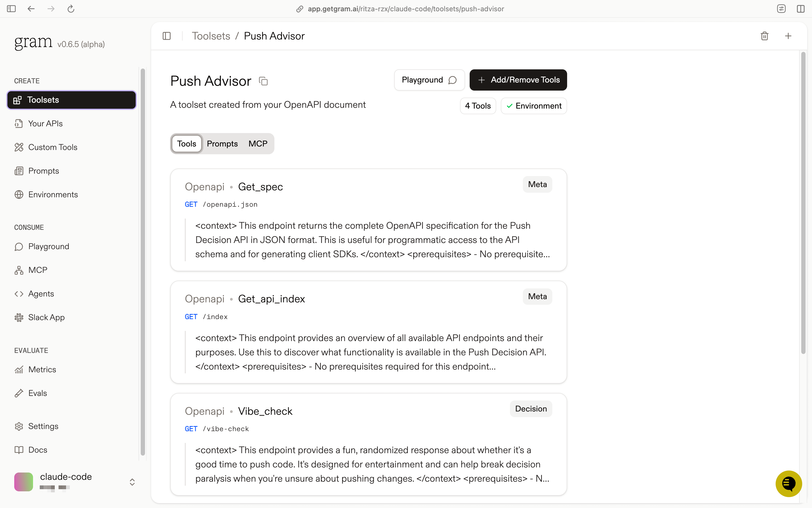This screenshot has height=508, width=812.
Task: Click the sidebar scrollbar
Action: (143, 262)
